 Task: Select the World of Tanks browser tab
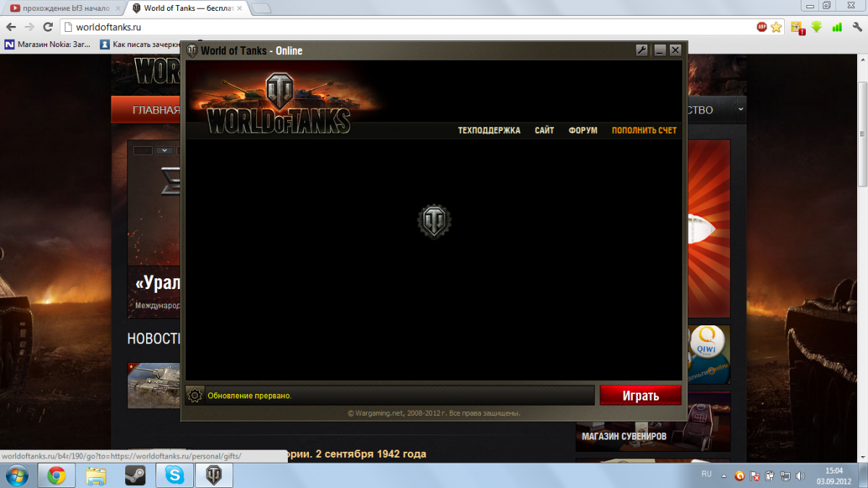187,8
